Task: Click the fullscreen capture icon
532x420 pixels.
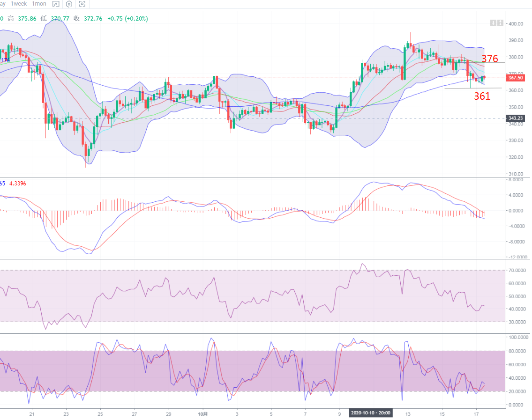Action: 82,4
